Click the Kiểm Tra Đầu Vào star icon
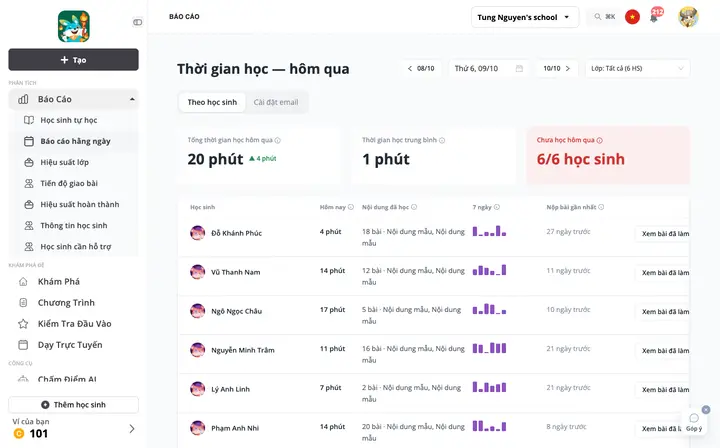 23,324
